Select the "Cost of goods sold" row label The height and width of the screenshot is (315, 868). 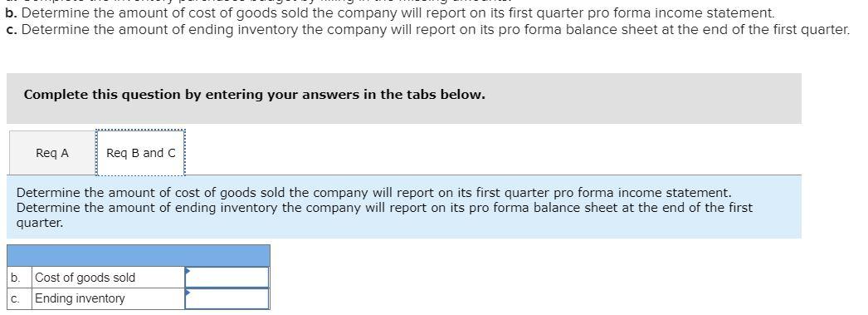pos(85,278)
